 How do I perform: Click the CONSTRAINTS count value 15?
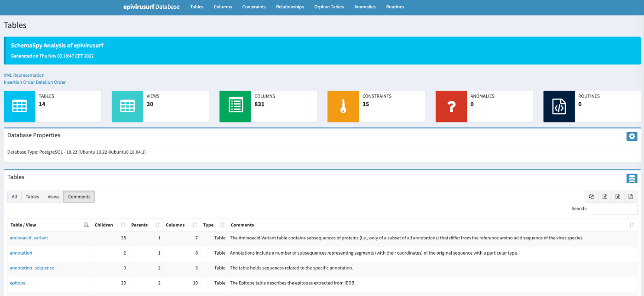click(x=366, y=104)
